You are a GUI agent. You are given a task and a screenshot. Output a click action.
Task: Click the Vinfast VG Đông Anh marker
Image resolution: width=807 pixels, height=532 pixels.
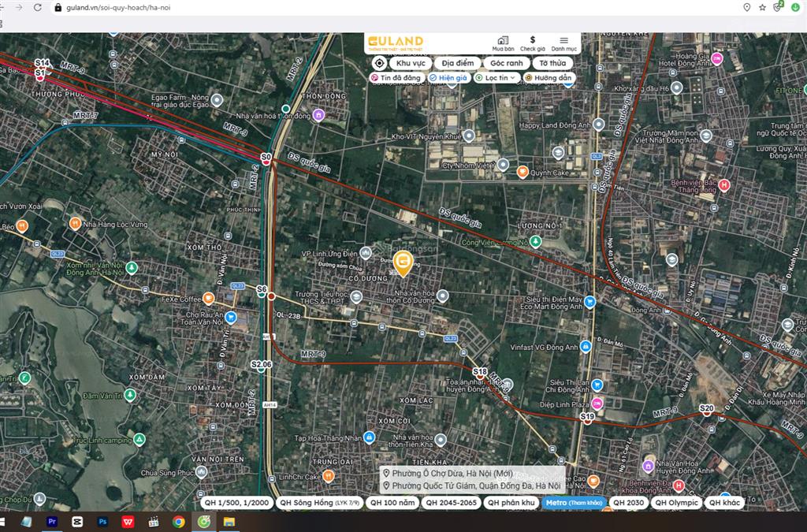586,347
